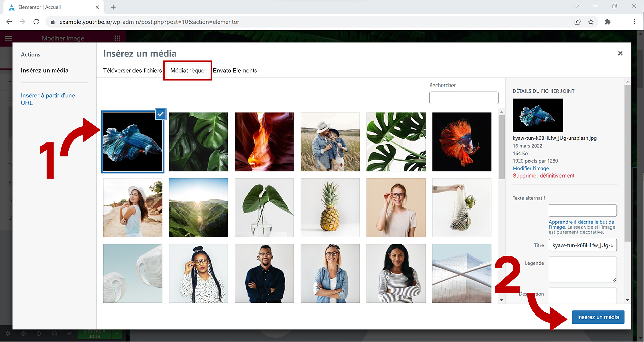Switch to Téléverser des fichiers tab
Image resolution: width=644 pixels, height=342 pixels.
tap(132, 71)
